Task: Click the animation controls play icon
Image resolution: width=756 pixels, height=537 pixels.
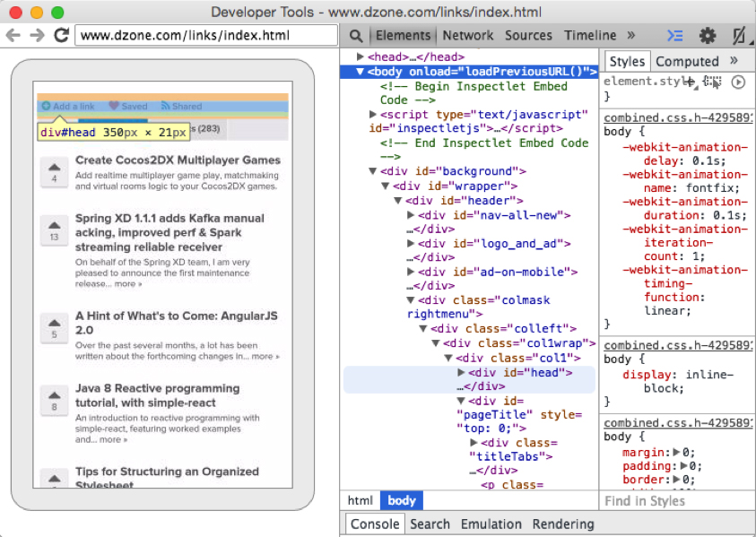Action: point(738,82)
